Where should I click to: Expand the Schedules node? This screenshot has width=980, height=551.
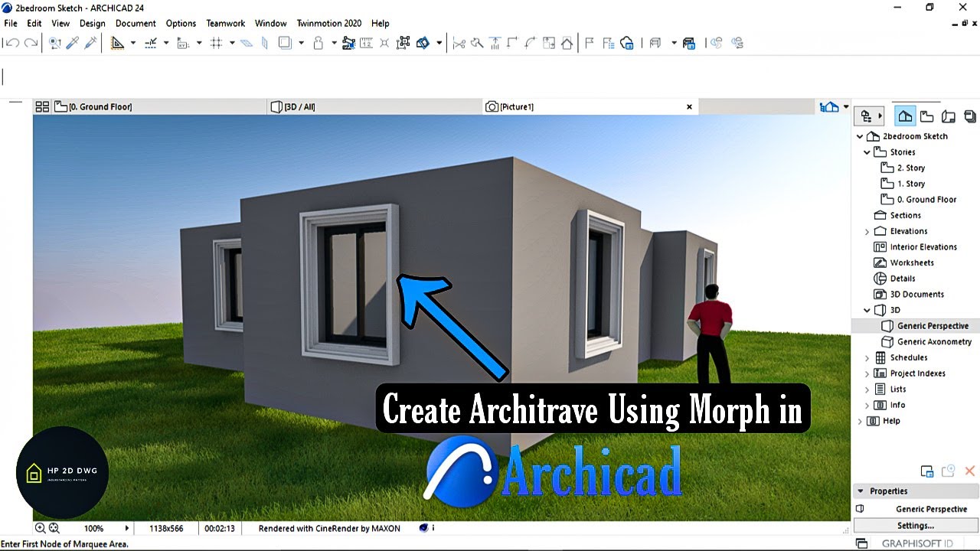coord(867,357)
